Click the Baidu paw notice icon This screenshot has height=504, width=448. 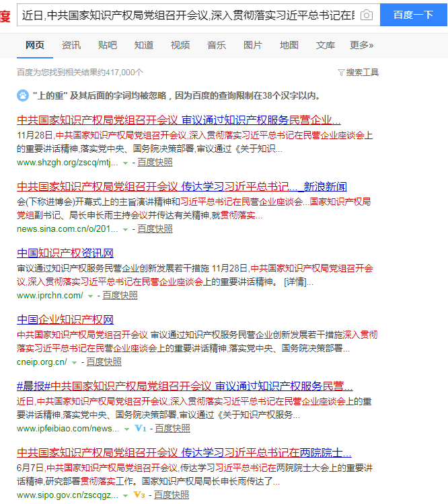click(x=22, y=95)
